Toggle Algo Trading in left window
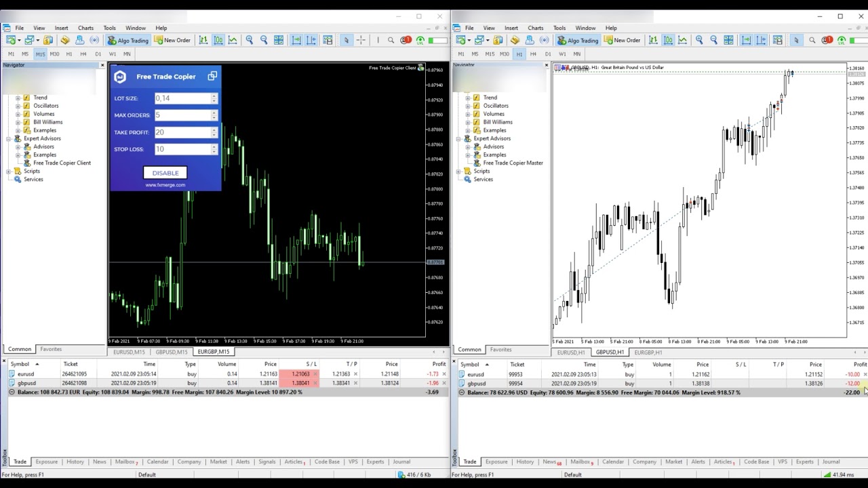868x488 pixels. click(x=127, y=40)
